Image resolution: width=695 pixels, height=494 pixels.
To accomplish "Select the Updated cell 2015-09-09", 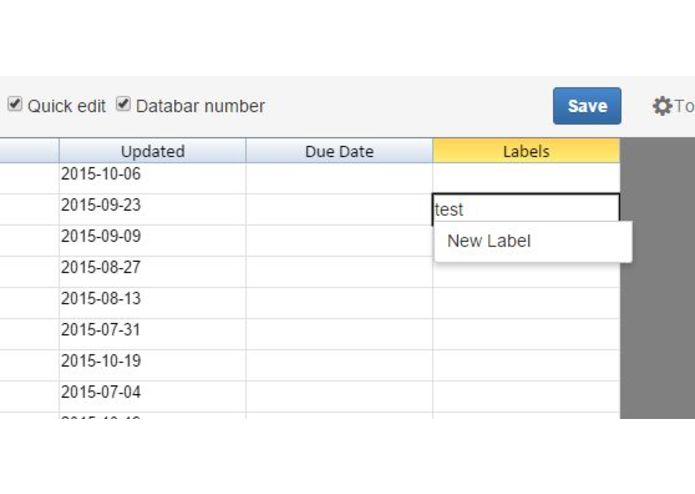I will tap(152, 241).
